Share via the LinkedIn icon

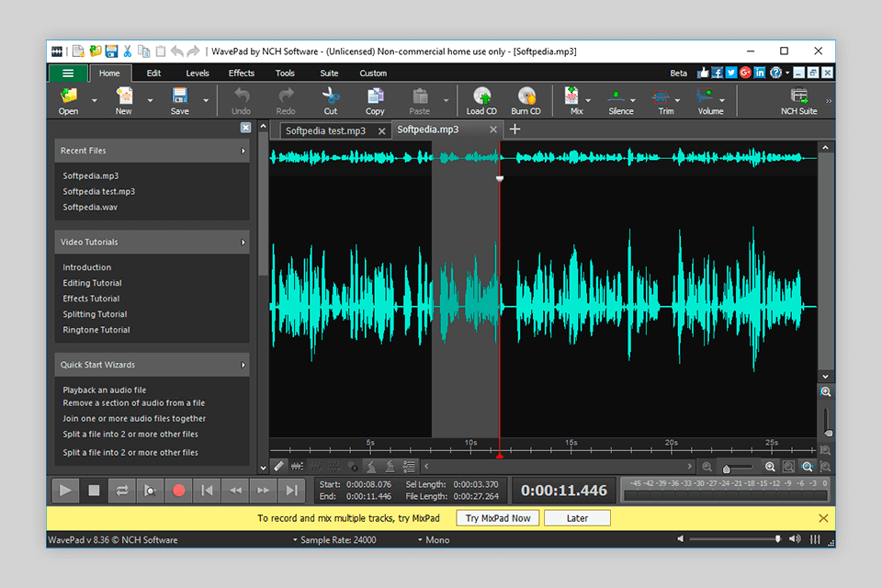(760, 73)
